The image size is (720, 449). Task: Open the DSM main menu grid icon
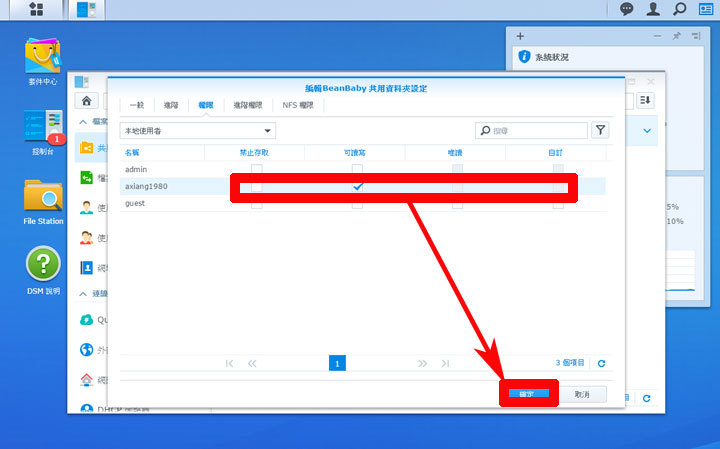[36, 9]
